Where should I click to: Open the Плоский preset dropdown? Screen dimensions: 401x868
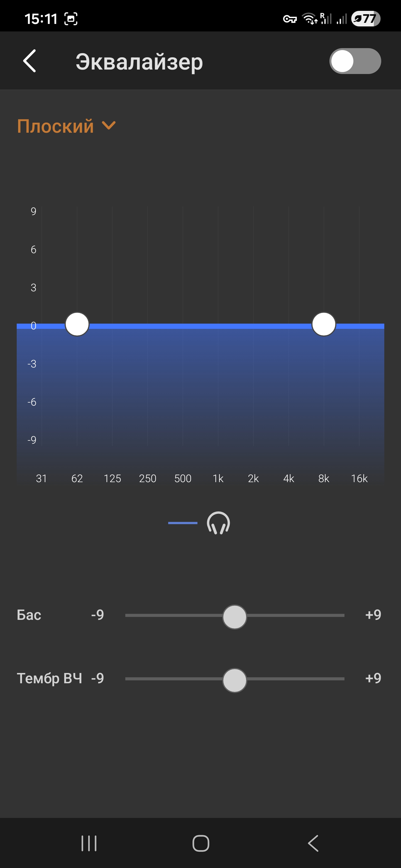point(56,126)
